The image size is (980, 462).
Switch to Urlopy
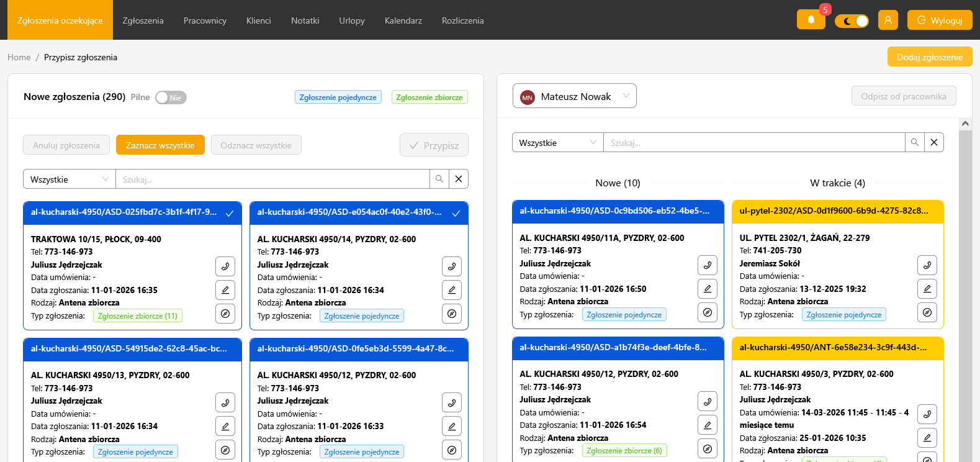point(352,20)
